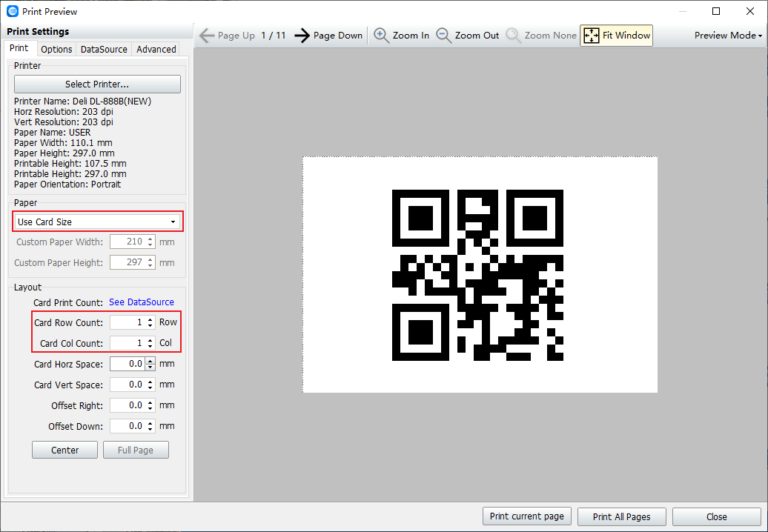This screenshot has height=532, width=768.
Task: Toggle the Fit Window button
Action: 616,36
